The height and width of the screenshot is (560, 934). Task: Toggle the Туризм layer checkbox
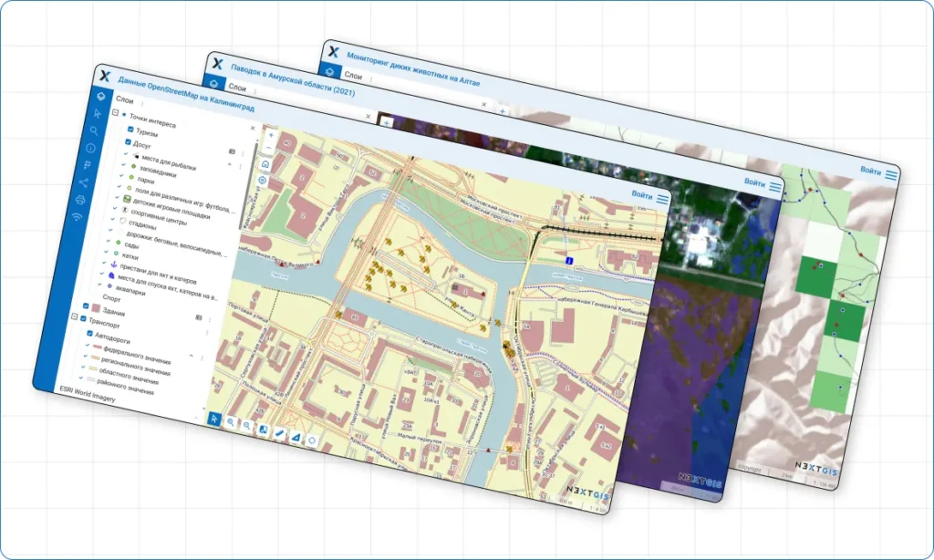point(130,130)
